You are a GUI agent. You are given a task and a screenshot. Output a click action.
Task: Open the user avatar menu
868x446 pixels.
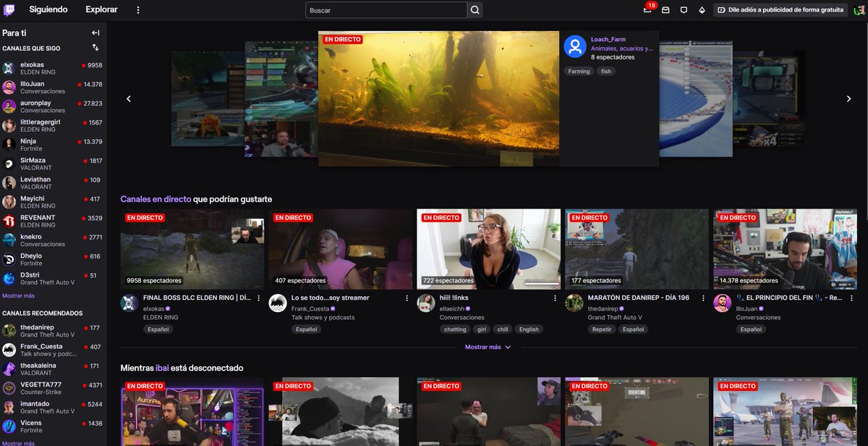point(858,10)
